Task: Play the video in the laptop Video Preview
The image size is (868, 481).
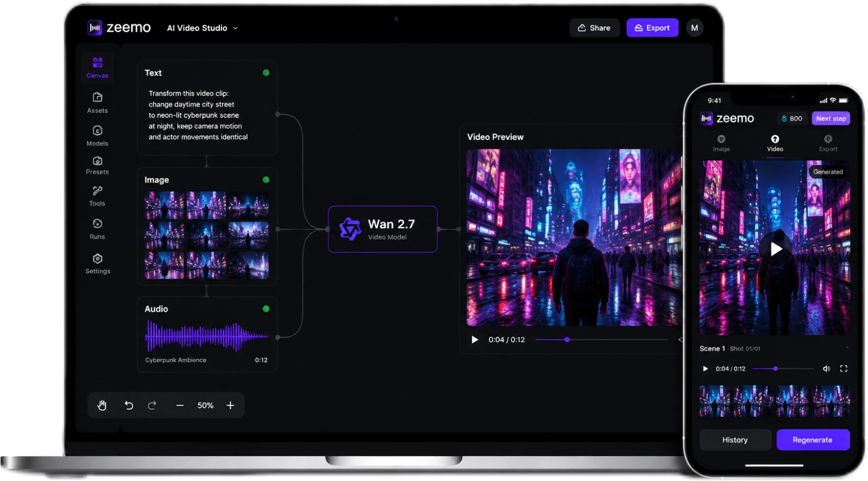Action: [x=475, y=340]
